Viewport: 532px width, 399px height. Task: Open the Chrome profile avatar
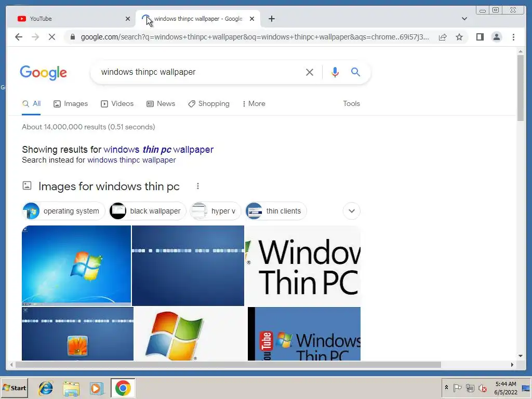point(496,37)
